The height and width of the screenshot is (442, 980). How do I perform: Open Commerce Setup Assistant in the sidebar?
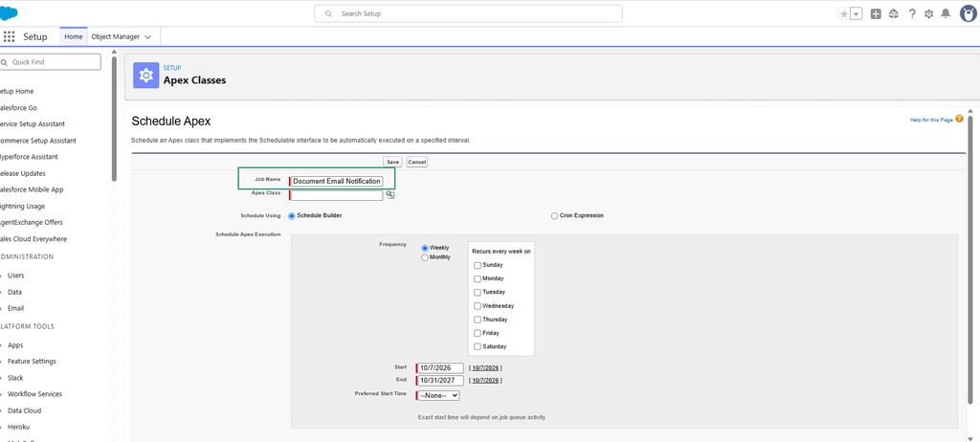pyautogui.click(x=38, y=141)
